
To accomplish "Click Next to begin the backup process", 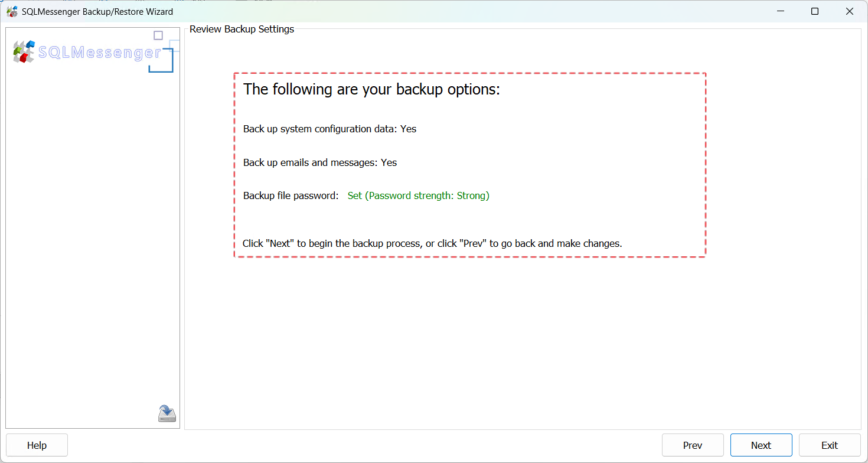I will pos(761,445).
